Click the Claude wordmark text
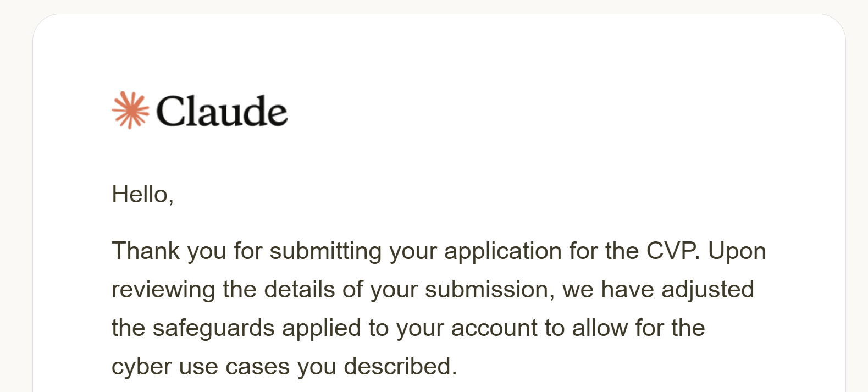 pyautogui.click(x=222, y=111)
